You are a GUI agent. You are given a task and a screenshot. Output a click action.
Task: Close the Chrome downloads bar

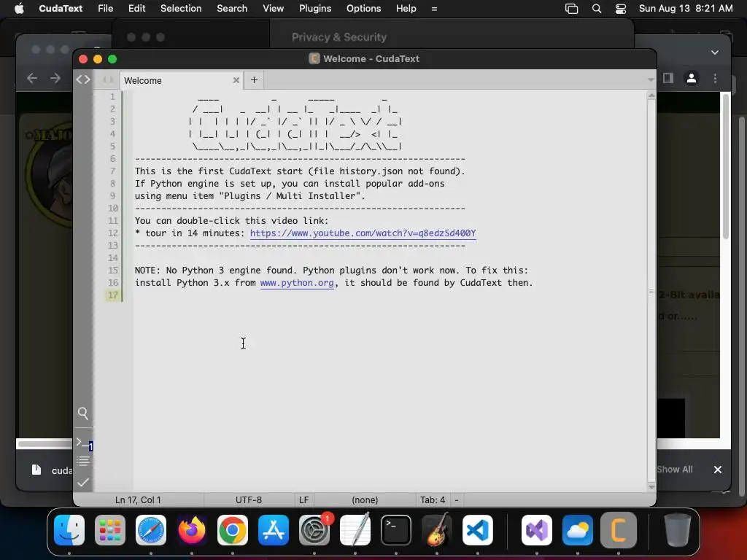718,470
